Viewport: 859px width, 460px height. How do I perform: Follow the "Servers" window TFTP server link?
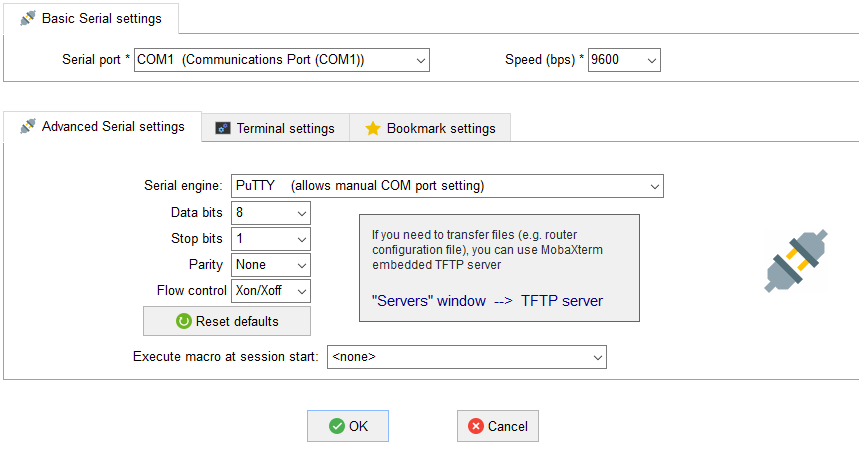487,301
